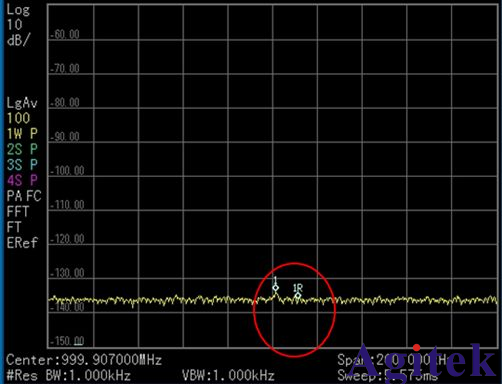Select trace 3S P status label
Viewport: 502px width, 384px height.
tap(22, 165)
